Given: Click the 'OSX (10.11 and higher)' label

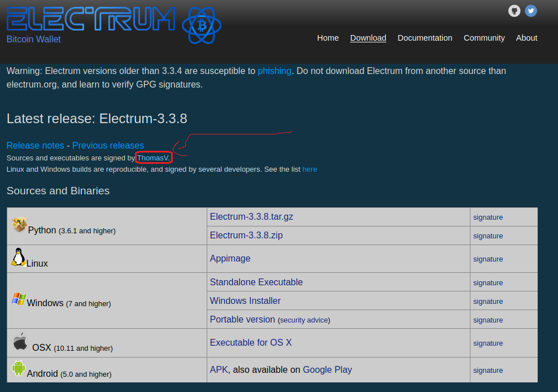Looking at the screenshot, I should tap(73, 347).
